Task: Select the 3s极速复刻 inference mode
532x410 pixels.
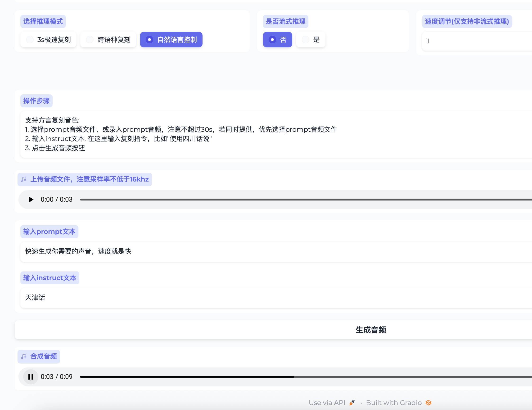Action: pos(48,40)
